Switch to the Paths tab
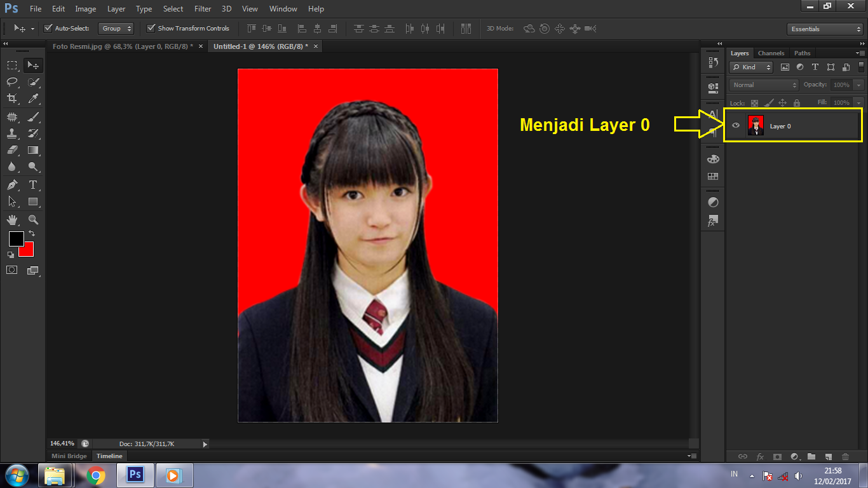Image resolution: width=868 pixels, height=488 pixels. (x=803, y=53)
